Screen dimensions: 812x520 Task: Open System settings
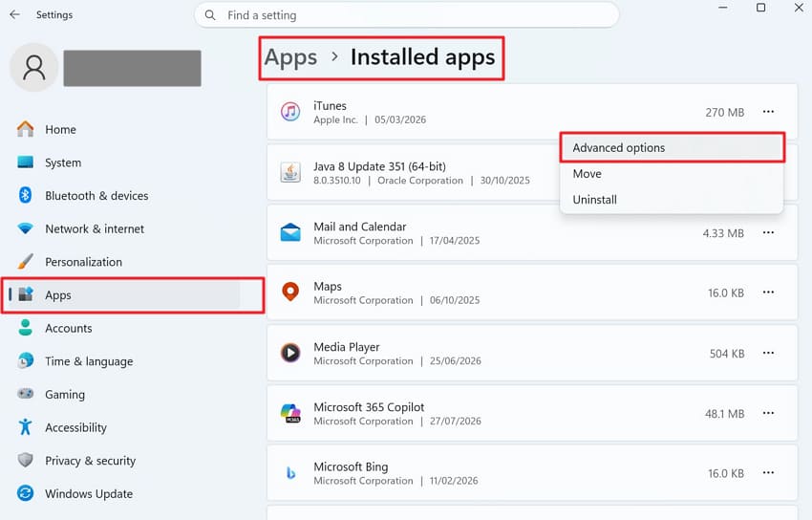click(x=63, y=162)
